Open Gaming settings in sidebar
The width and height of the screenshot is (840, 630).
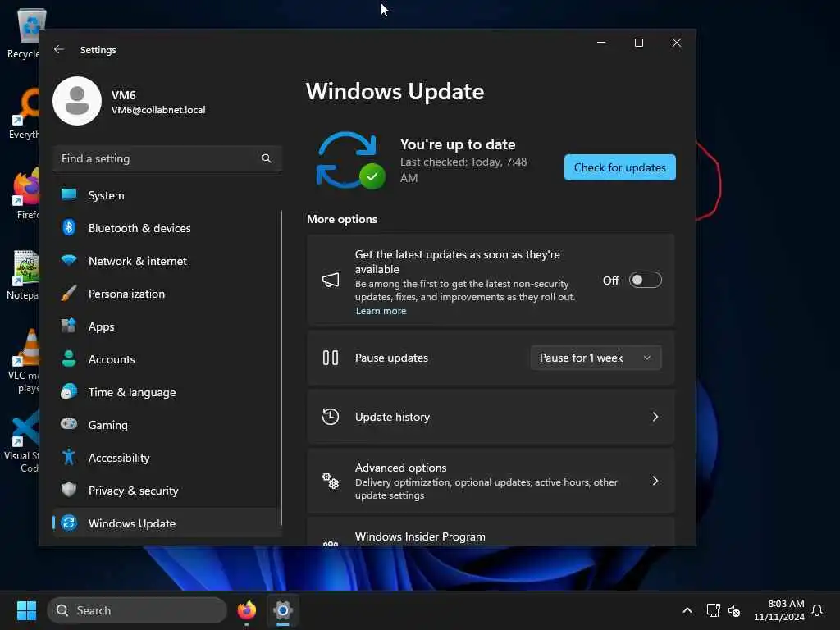[167, 424]
